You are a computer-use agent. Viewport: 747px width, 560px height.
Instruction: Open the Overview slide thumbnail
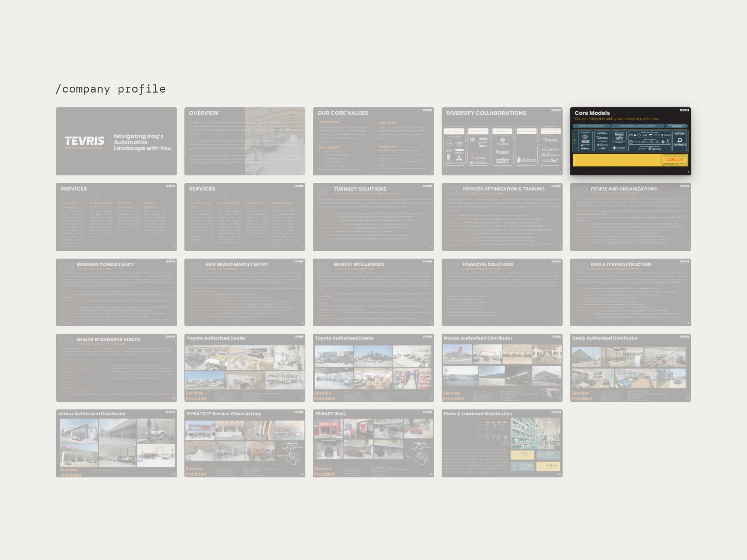click(x=245, y=141)
